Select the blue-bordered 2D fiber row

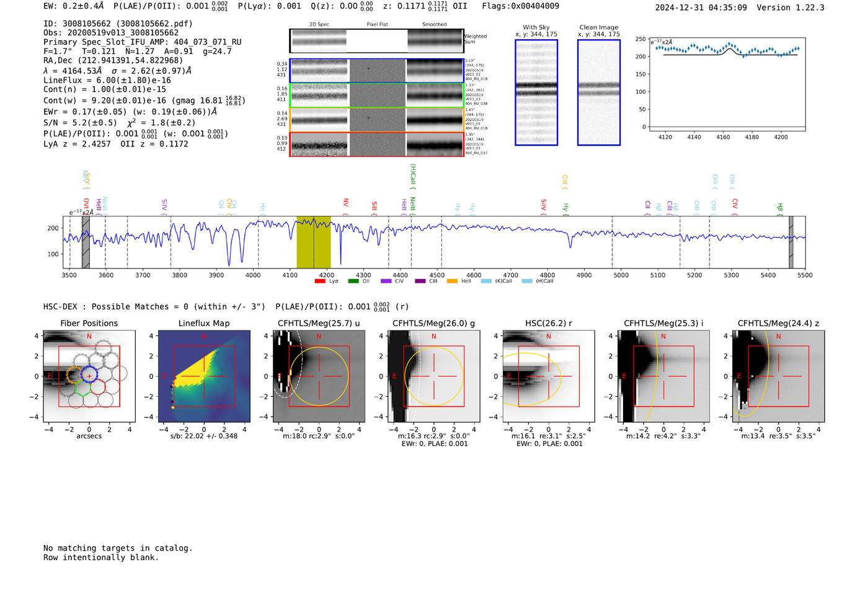[377, 71]
